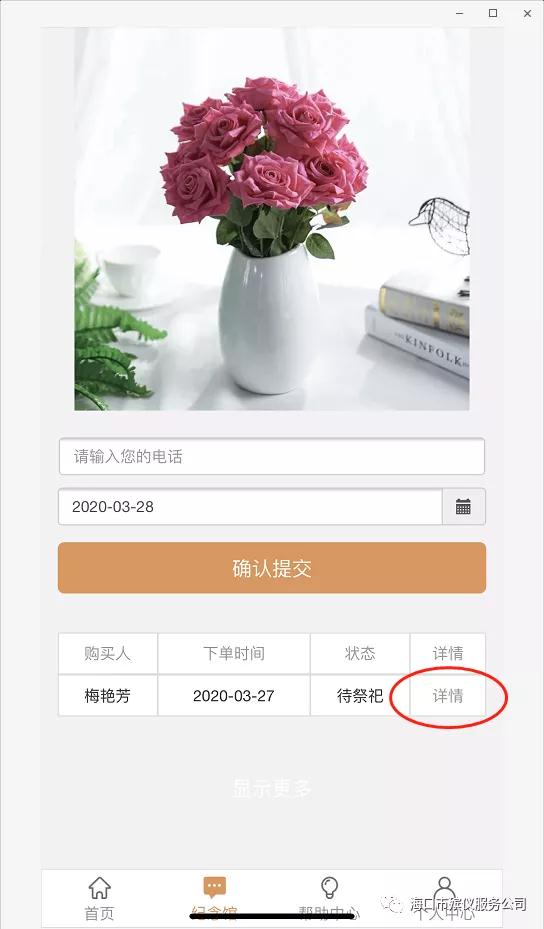Click the 2020-03-28 date field
544x929 pixels.
click(x=250, y=507)
